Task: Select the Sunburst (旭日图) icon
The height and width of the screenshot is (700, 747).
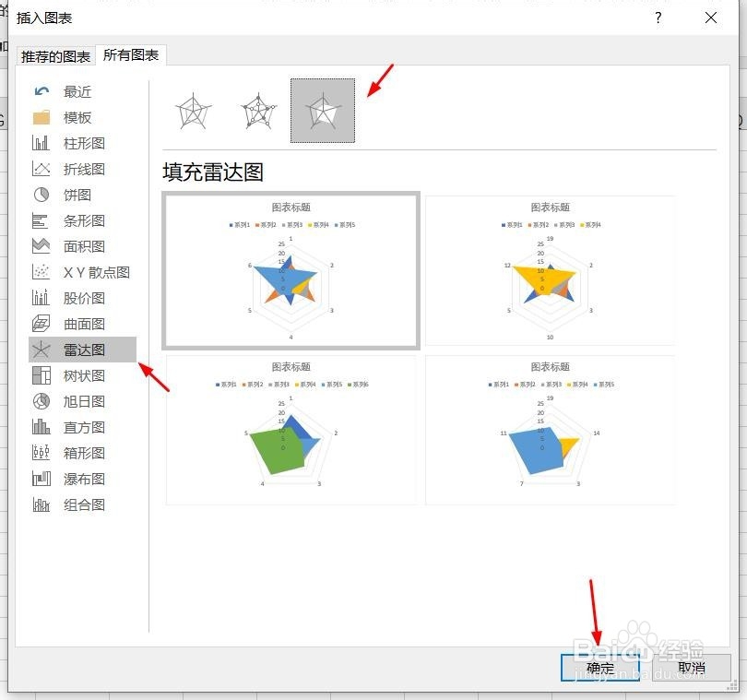Action: pos(41,401)
